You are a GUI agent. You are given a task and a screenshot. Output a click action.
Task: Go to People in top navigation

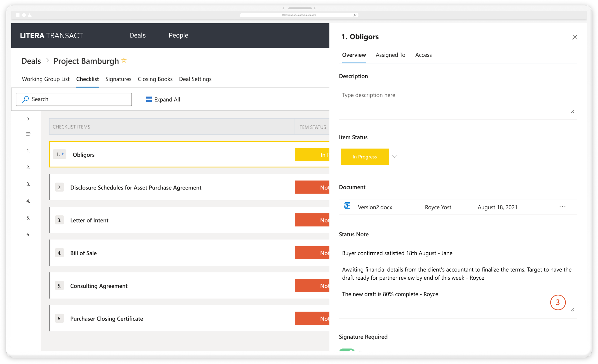(178, 35)
